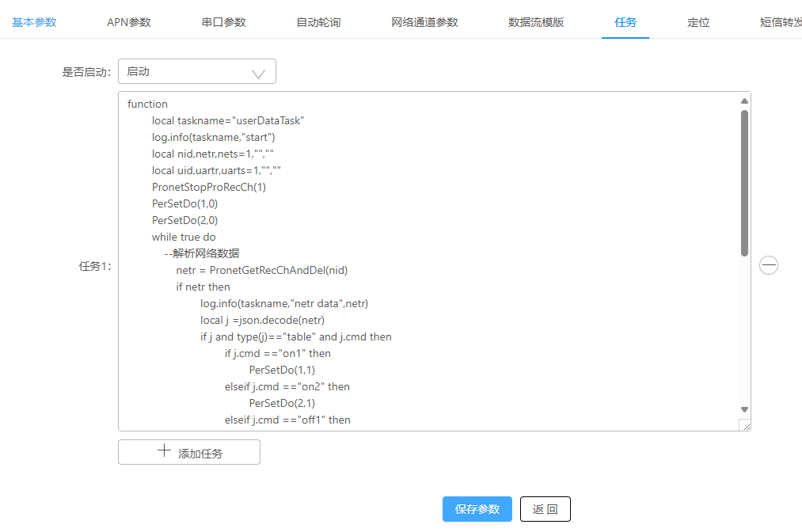The image size is (802, 532).
Task: Click the scrollbar down arrow of the script box
Action: point(743,408)
